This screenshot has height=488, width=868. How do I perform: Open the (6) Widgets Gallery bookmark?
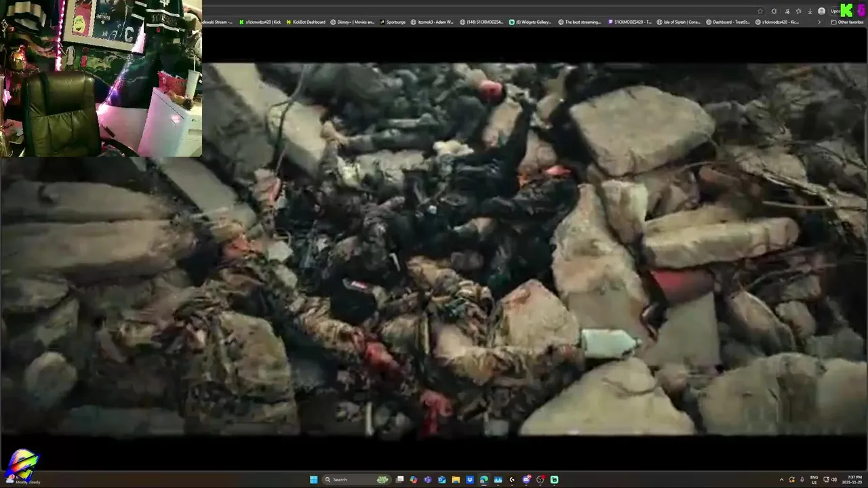pyautogui.click(x=530, y=22)
